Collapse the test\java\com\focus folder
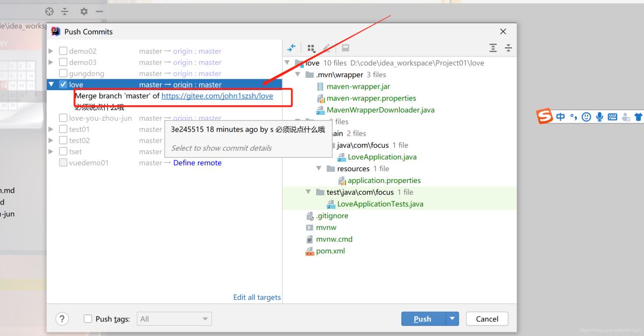The image size is (644, 336). click(309, 192)
